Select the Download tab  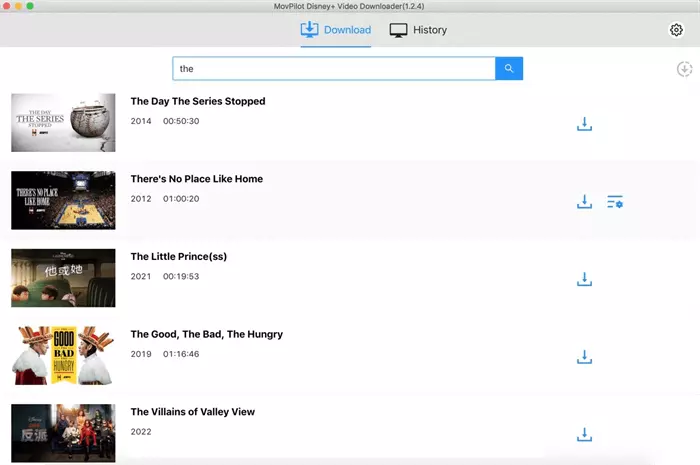(336, 30)
